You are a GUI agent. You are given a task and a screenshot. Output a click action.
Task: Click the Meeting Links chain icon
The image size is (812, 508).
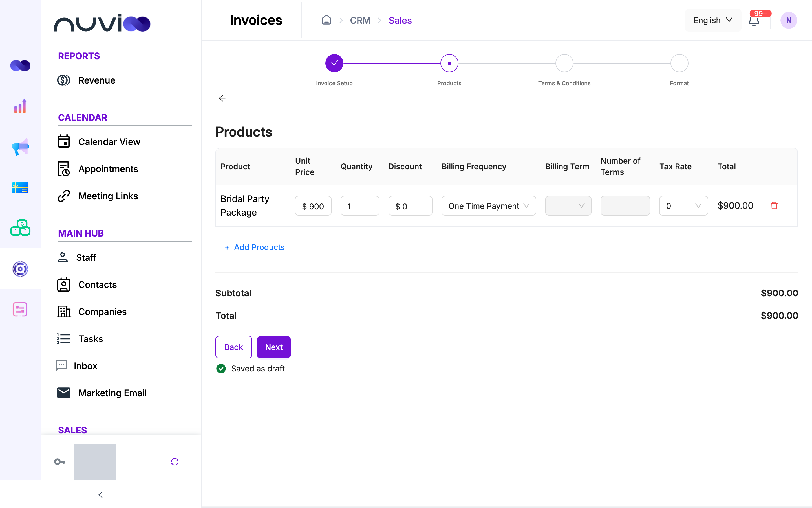63,196
